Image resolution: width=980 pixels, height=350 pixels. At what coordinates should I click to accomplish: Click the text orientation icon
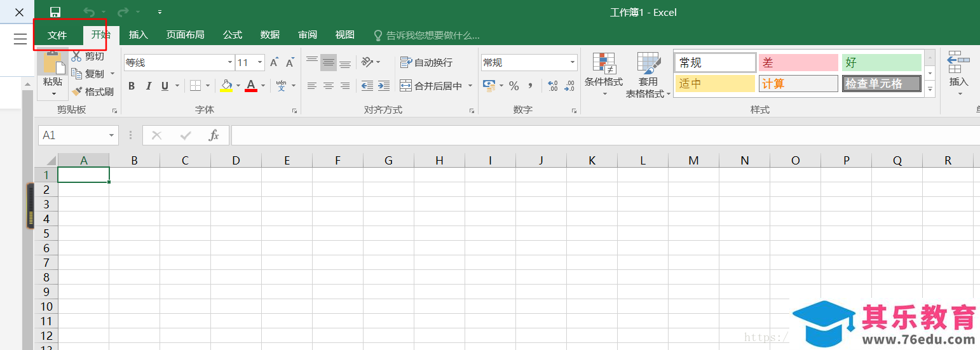point(367,62)
